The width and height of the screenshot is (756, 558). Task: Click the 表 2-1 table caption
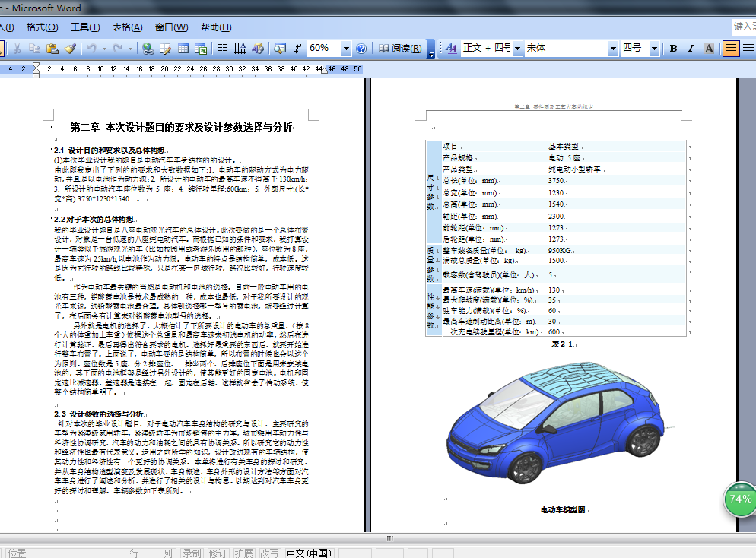click(562, 344)
